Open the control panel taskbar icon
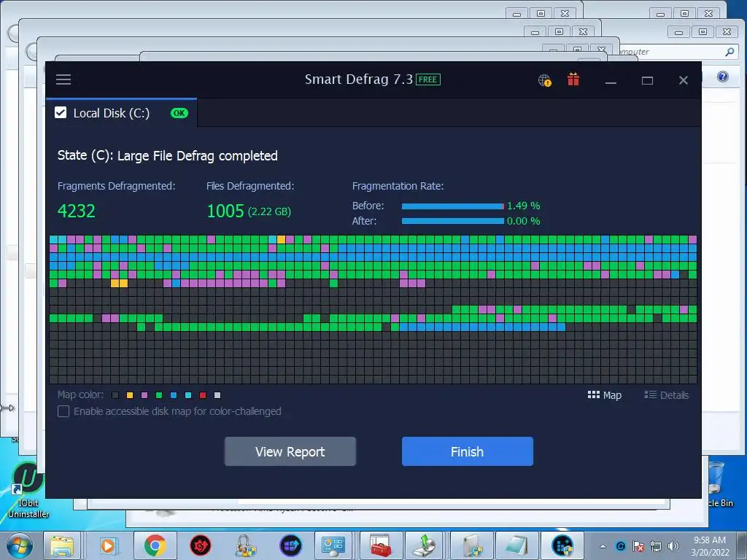The height and width of the screenshot is (560, 747). [333, 545]
